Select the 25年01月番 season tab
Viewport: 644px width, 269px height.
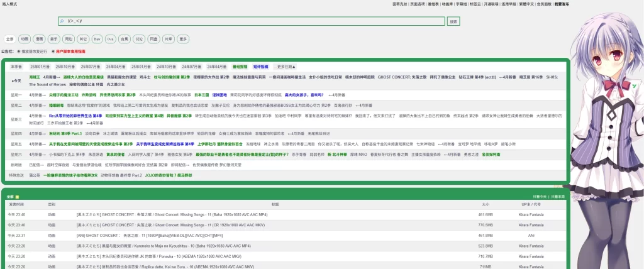click(141, 67)
